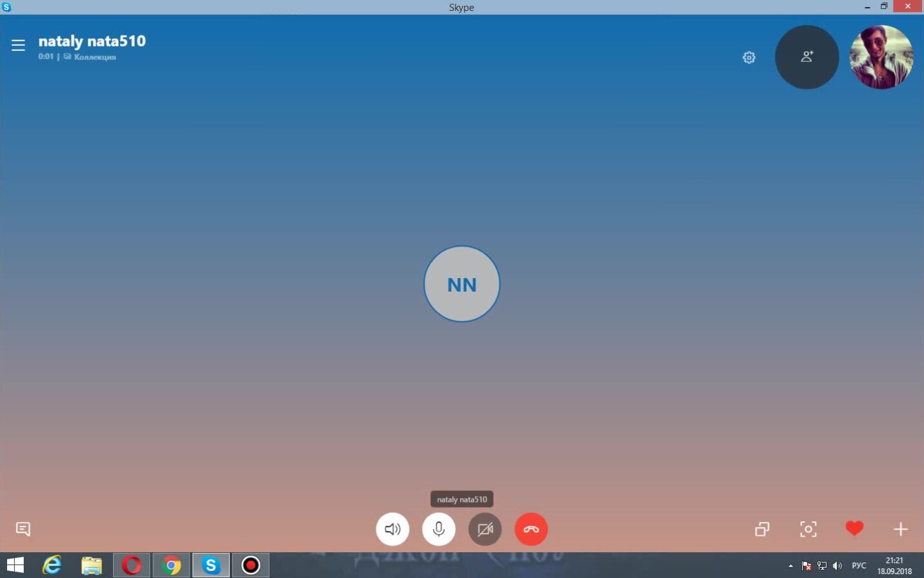Turn on the video camera

(485, 529)
